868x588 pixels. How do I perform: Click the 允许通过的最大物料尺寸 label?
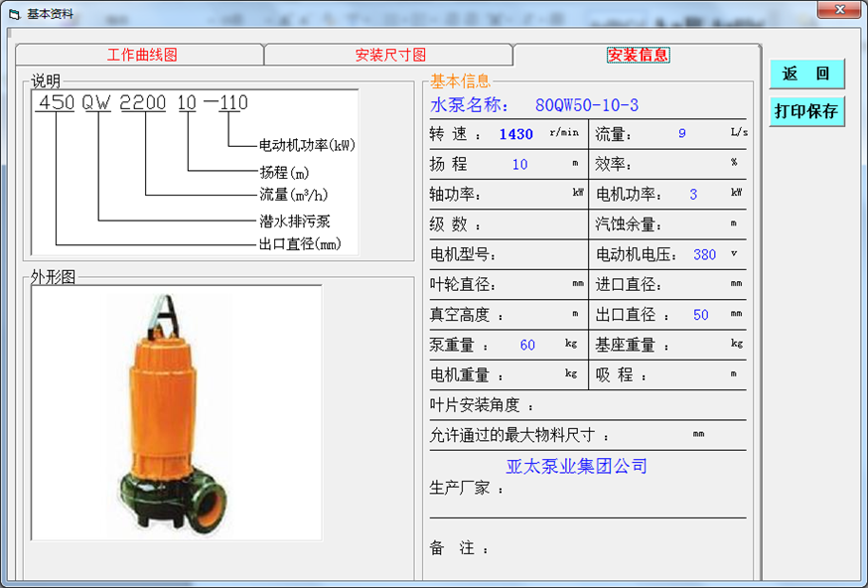pos(519,435)
